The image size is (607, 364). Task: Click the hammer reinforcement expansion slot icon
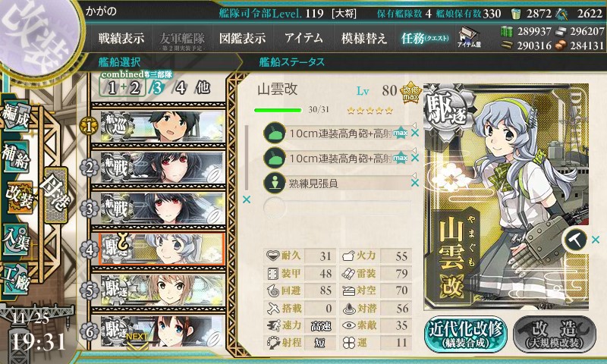(575, 240)
